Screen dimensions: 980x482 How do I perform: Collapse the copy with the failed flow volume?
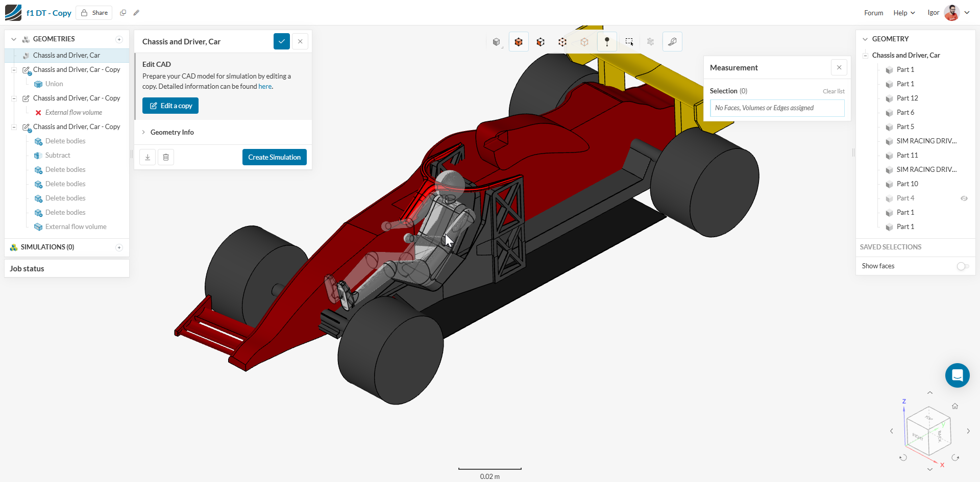click(14, 98)
